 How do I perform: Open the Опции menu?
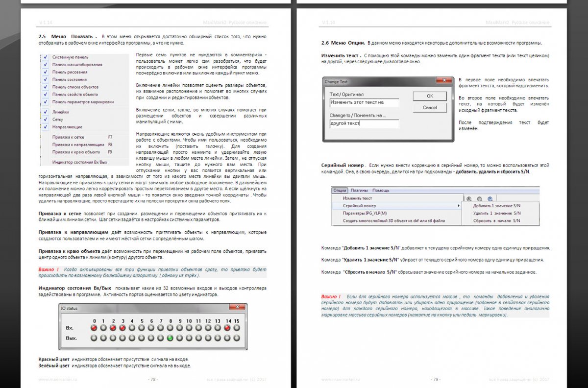point(339,191)
